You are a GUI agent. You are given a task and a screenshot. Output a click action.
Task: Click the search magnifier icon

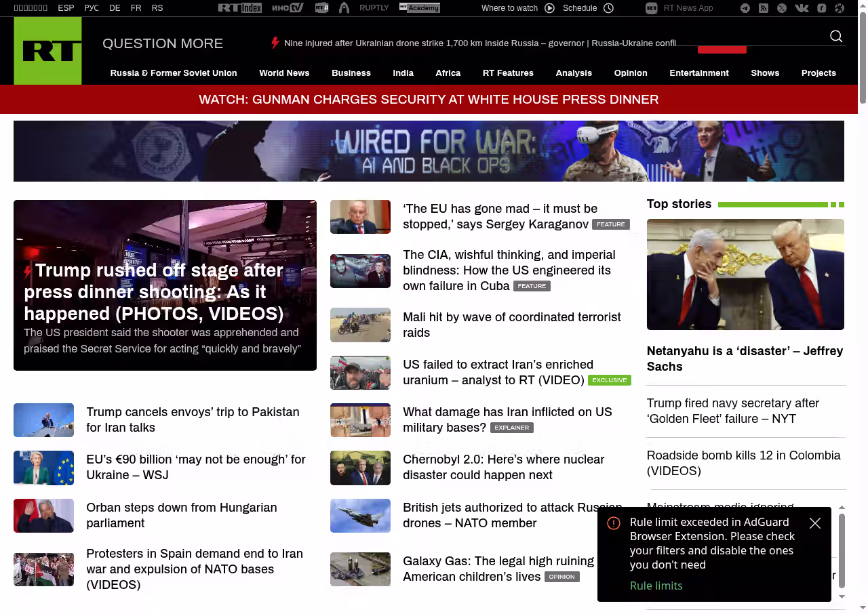(836, 37)
